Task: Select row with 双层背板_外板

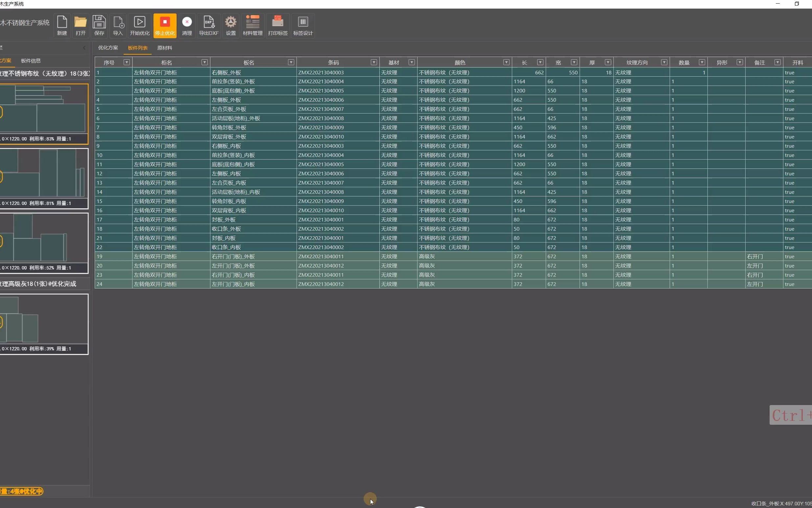Action: click(x=453, y=137)
